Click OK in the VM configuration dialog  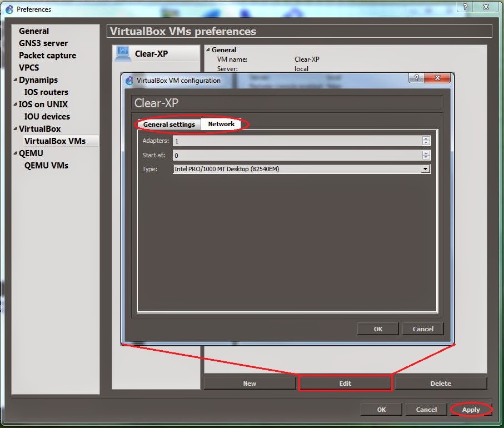point(378,329)
